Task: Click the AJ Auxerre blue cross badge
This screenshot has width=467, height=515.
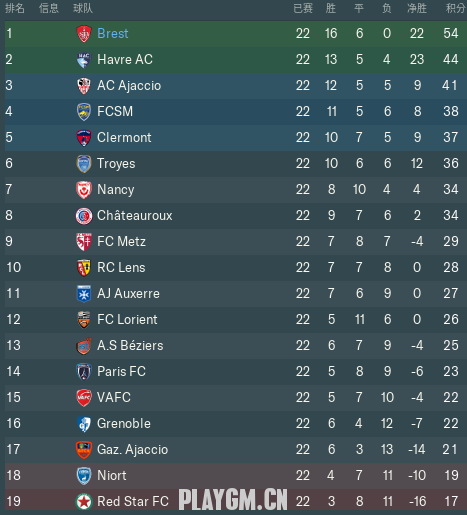Action: [84, 294]
